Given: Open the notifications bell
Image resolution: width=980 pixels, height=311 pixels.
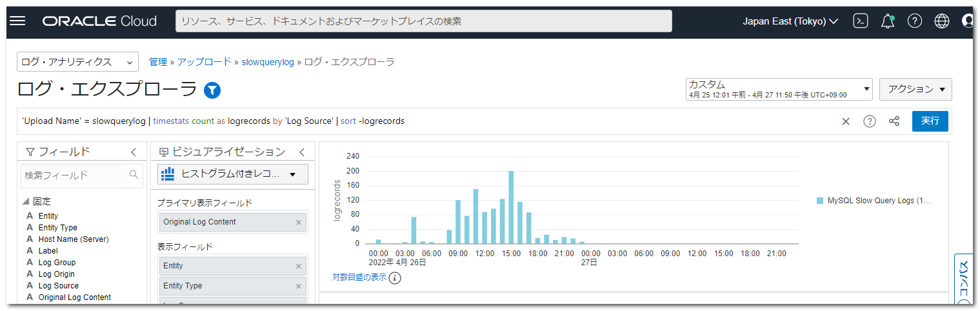Looking at the screenshot, I should tap(888, 21).
